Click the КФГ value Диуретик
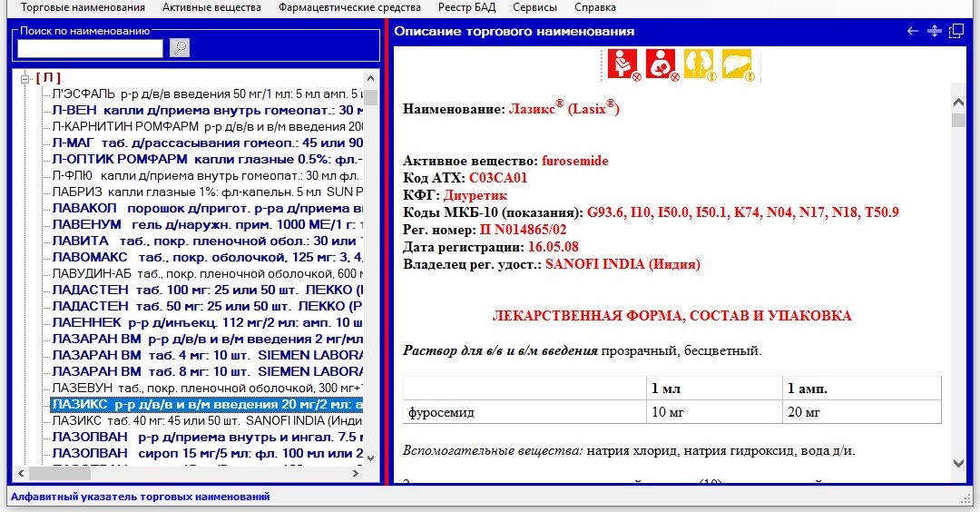Image resolution: width=980 pixels, height=512 pixels. (475, 195)
